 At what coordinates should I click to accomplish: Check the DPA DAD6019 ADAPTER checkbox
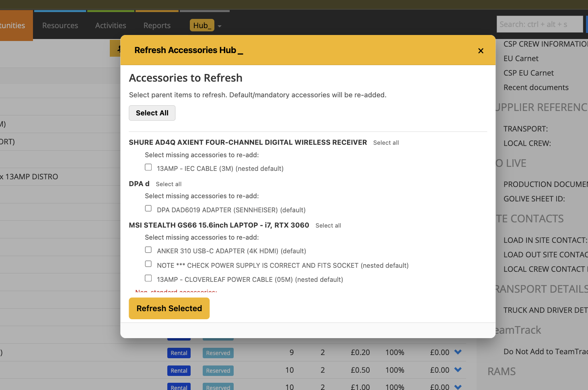[x=148, y=208]
